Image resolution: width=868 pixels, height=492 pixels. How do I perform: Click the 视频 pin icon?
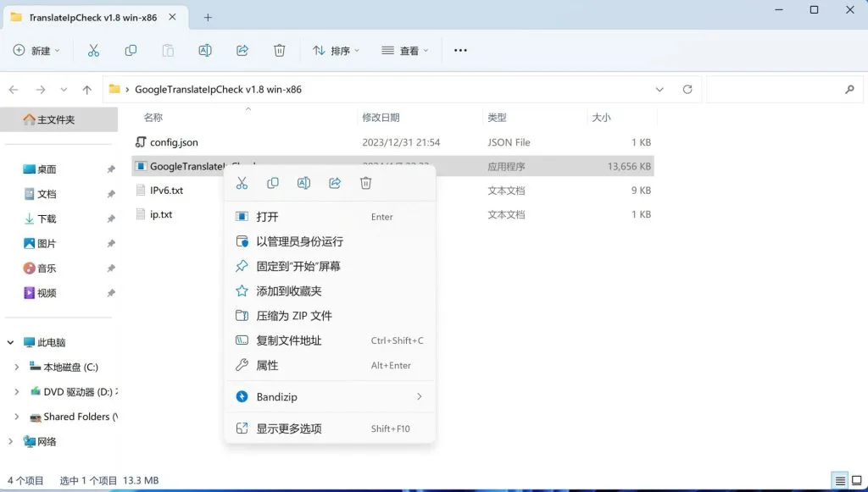[111, 293]
